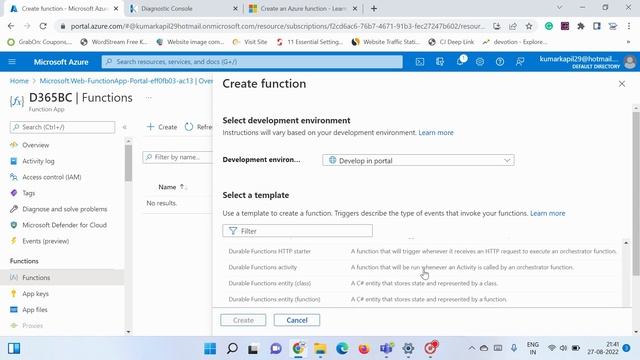Open the ellipsis menu beside D365BC Functions
This screenshot has height=360, width=640.
pos(149,98)
